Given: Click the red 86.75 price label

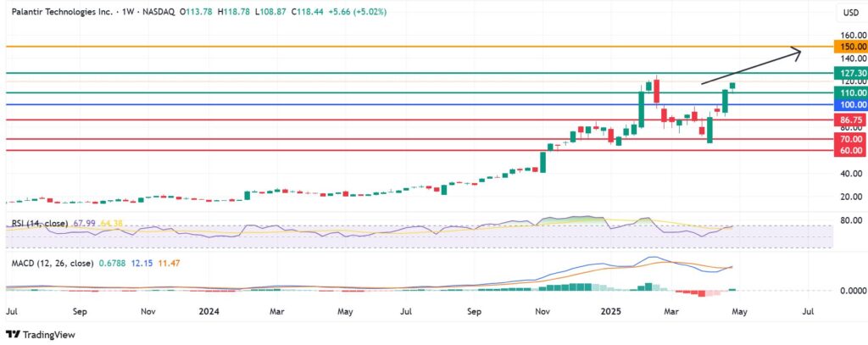Looking at the screenshot, I should click(850, 120).
